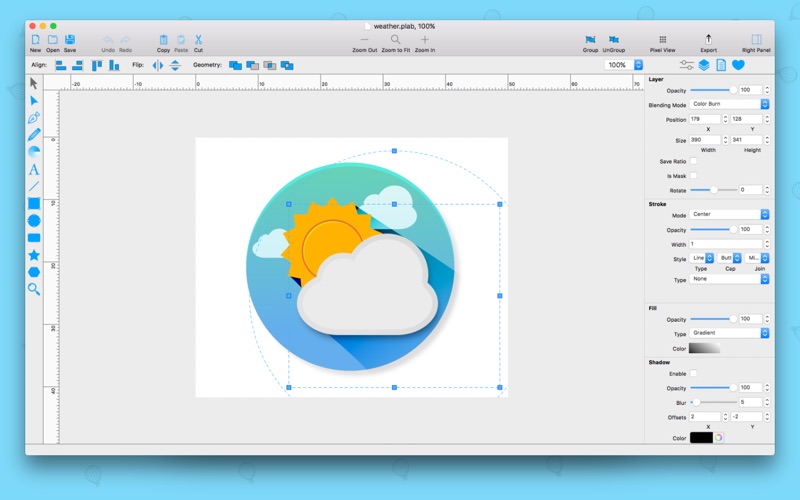Click the Pixel View grid icon
The height and width of the screenshot is (500, 800).
coord(662,40)
